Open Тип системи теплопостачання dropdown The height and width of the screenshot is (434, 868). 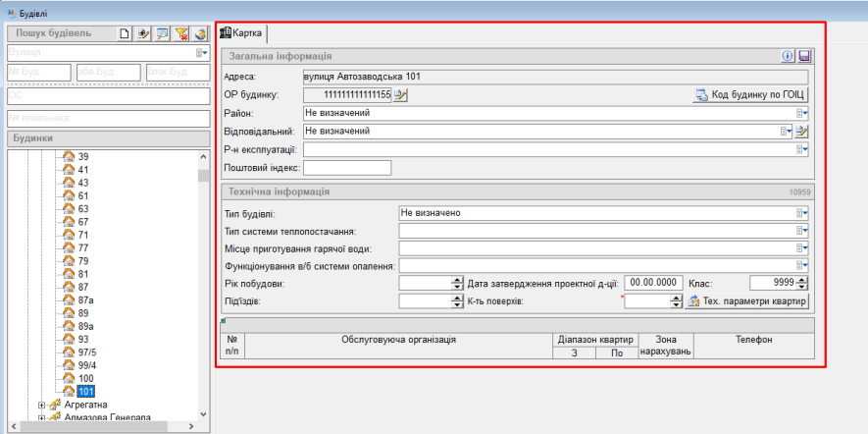(x=803, y=231)
